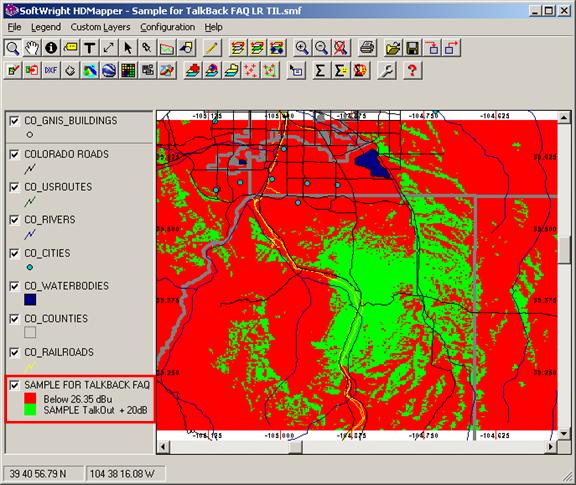Click the layer stack with red plus icon

pos(192,70)
